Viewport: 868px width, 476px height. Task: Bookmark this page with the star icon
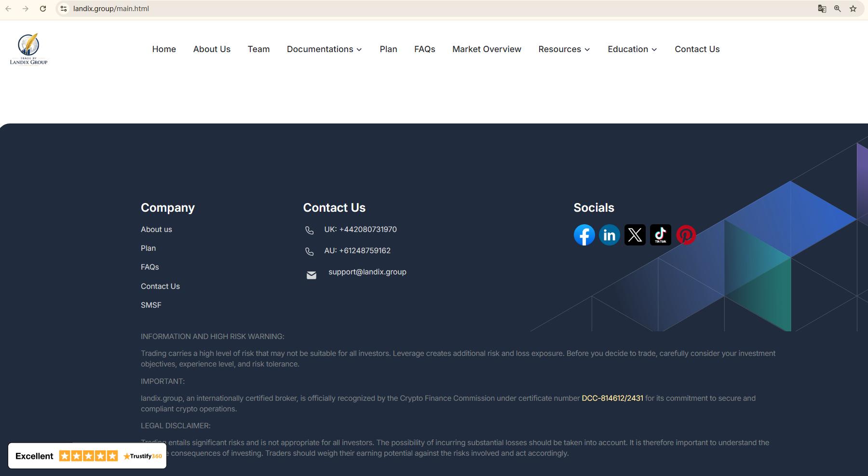[853, 9]
